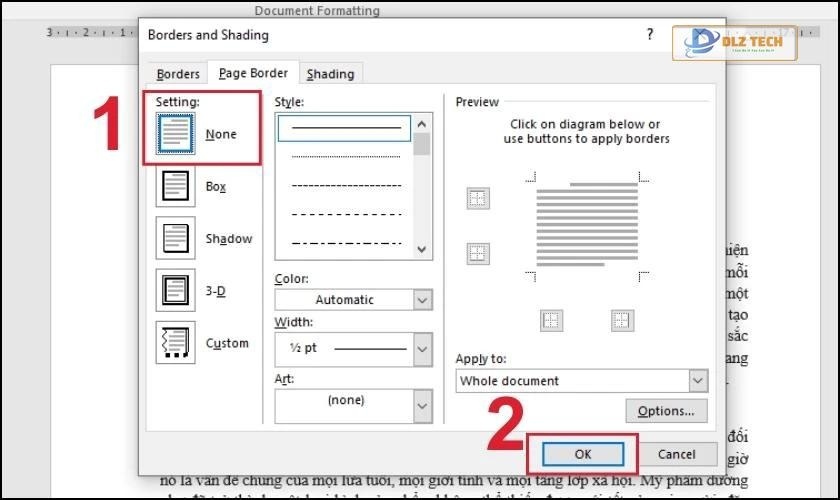Expand the Apply to Whole document dropdown

pos(698,381)
